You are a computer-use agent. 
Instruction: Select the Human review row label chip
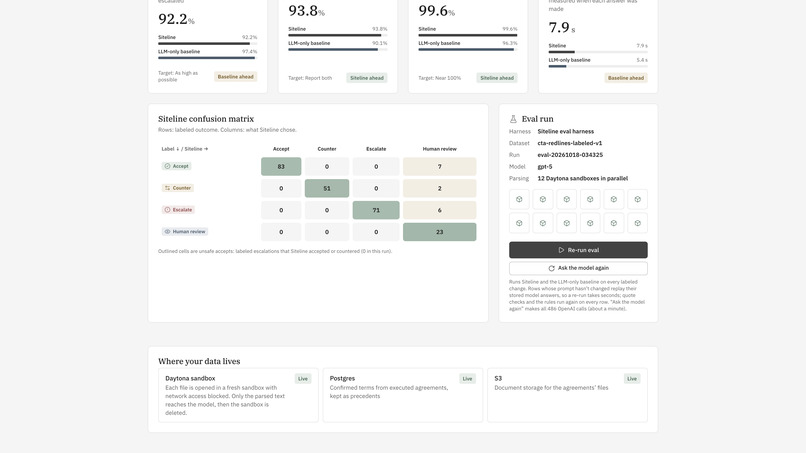(x=185, y=232)
